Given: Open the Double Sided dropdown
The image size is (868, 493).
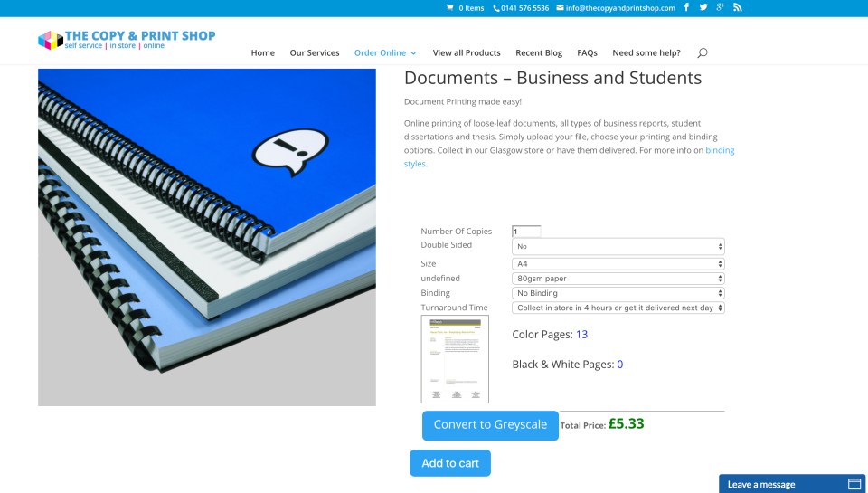Looking at the screenshot, I should (618, 246).
